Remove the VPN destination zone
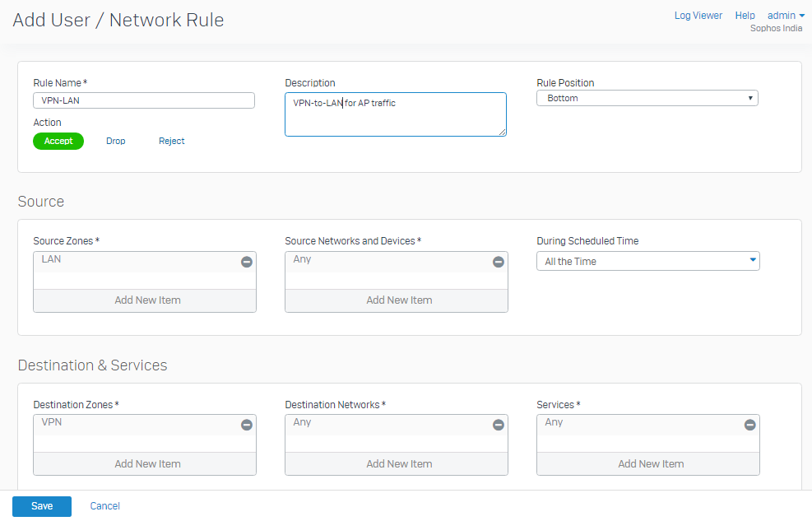The width and height of the screenshot is (812, 521). point(246,424)
